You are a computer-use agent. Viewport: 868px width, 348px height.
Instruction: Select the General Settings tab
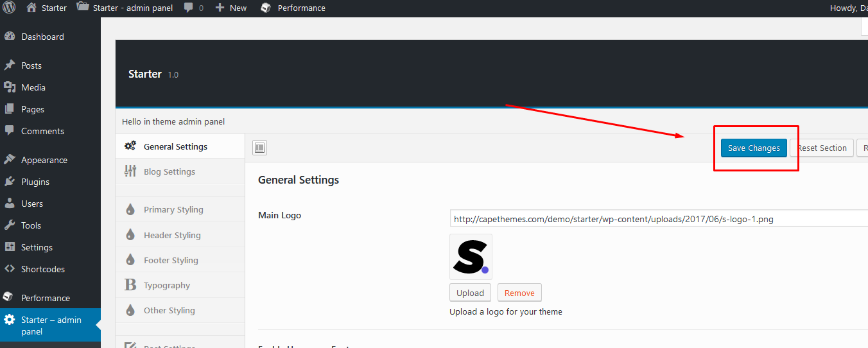tap(180, 146)
